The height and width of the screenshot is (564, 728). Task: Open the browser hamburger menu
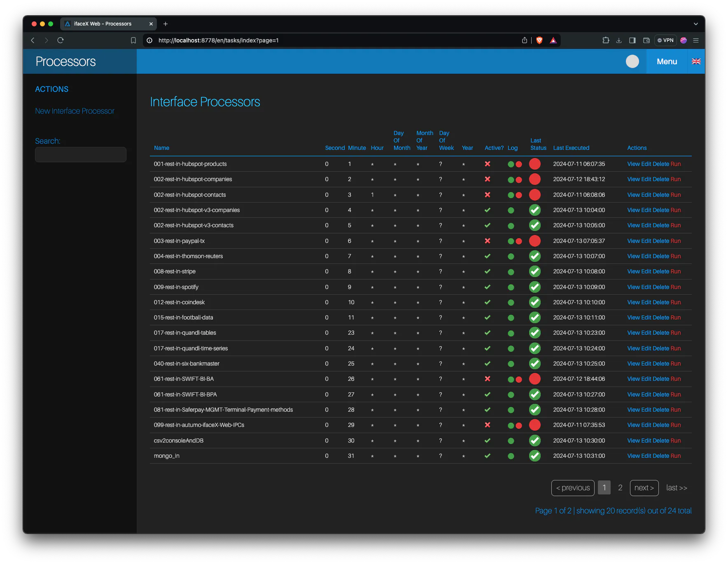pyautogui.click(x=696, y=40)
